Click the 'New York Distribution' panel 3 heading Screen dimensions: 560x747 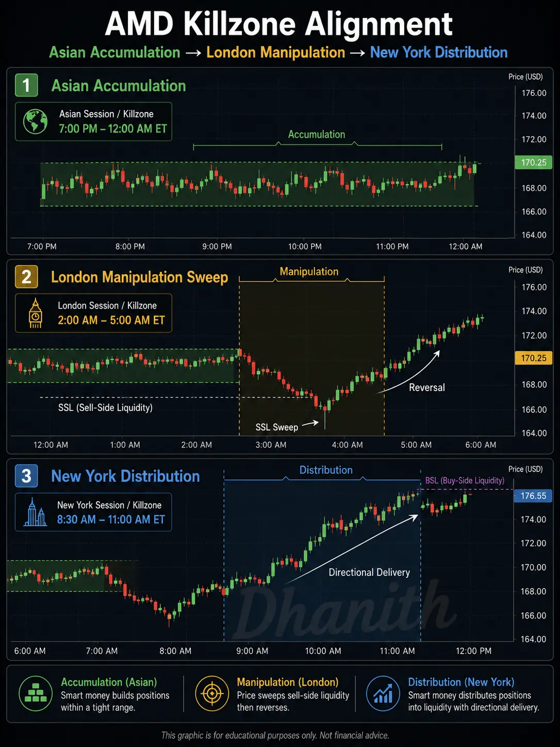pyautogui.click(x=125, y=476)
